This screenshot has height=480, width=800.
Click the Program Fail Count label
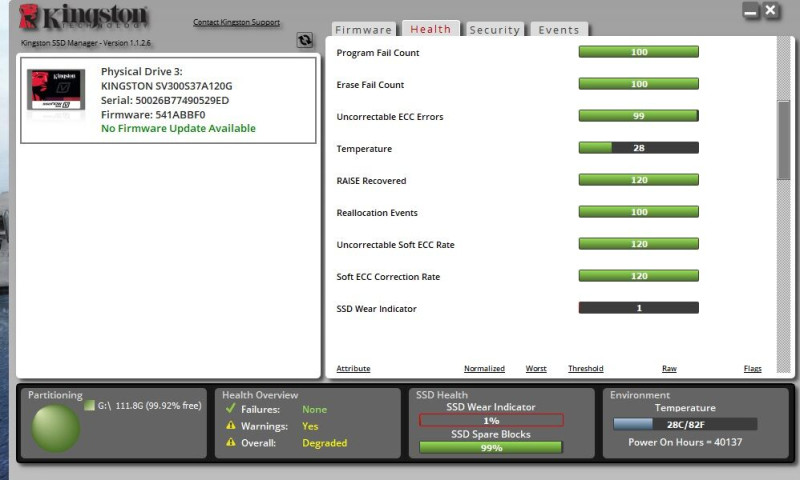[378, 53]
